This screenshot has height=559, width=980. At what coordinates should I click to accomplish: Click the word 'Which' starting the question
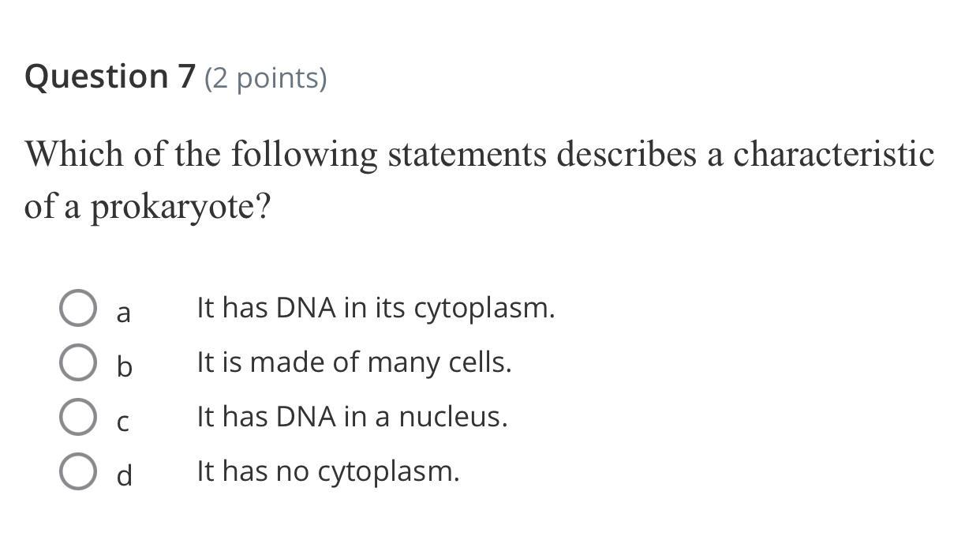point(74,154)
